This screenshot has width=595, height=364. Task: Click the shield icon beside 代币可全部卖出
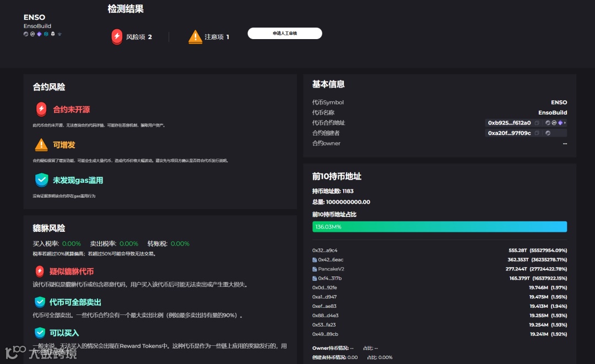coord(40,302)
